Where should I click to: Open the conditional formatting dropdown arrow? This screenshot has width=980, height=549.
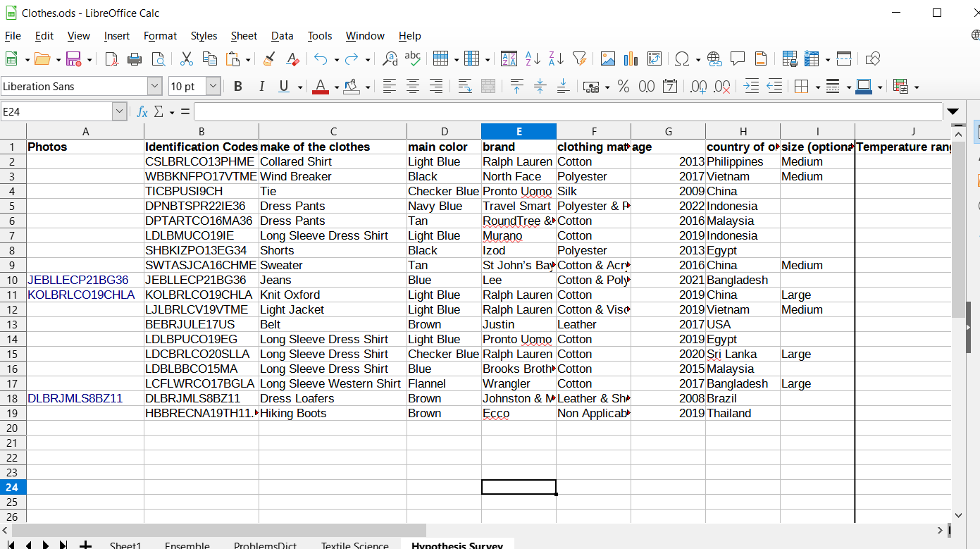[x=916, y=87]
